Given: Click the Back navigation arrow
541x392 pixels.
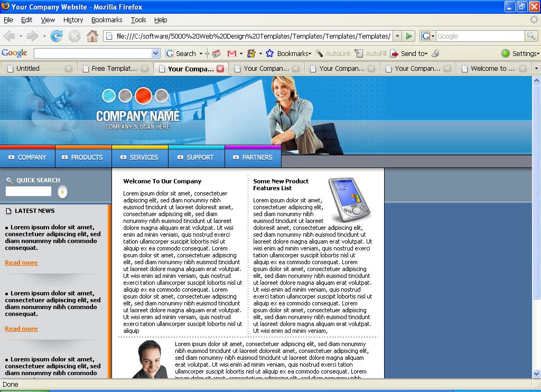Looking at the screenshot, I should (9, 36).
